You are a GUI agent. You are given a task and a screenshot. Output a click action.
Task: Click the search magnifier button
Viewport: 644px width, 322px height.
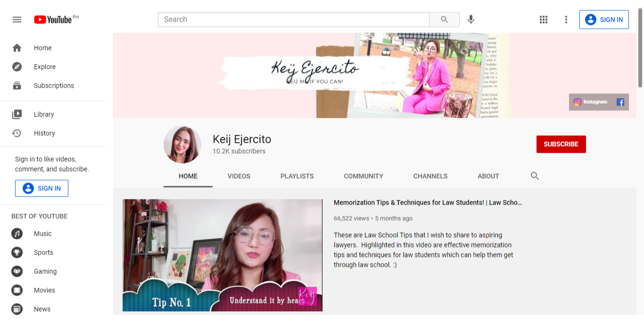[x=444, y=19]
